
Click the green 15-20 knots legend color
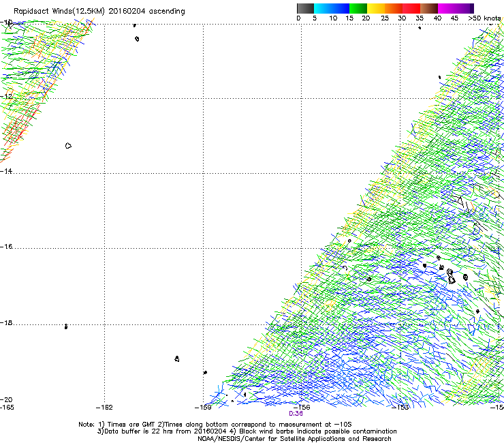[358, 8]
